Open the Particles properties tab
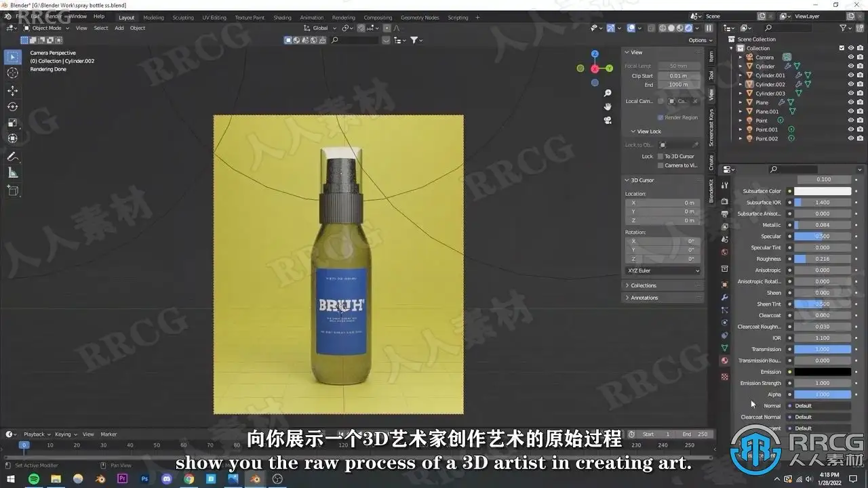The width and height of the screenshot is (868, 488). 724,310
